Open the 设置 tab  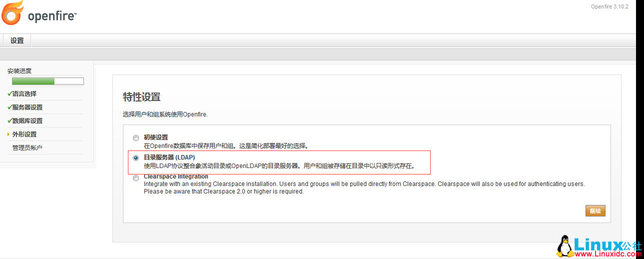17,40
